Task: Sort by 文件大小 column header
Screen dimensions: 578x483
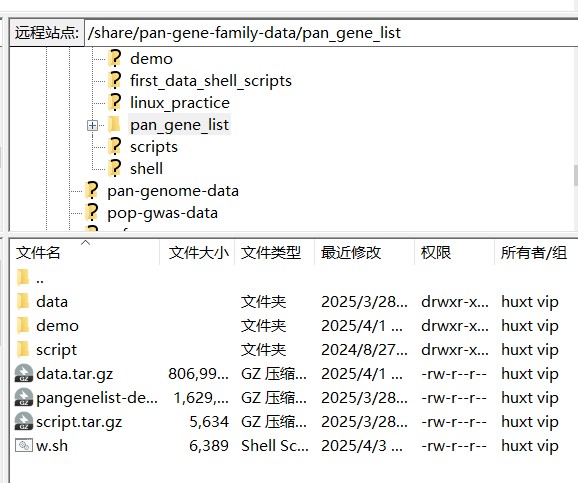Action: click(x=197, y=253)
